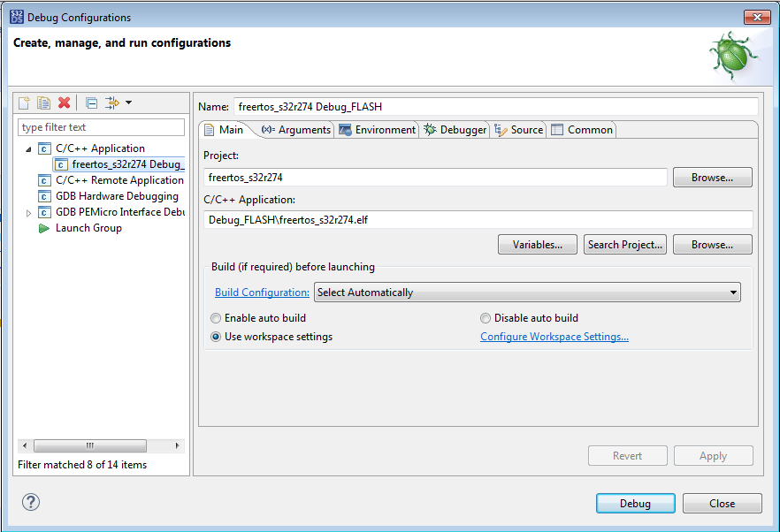This screenshot has width=780, height=532.
Task: Expand the GDB PEMicro Interface node
Action: 28,213
